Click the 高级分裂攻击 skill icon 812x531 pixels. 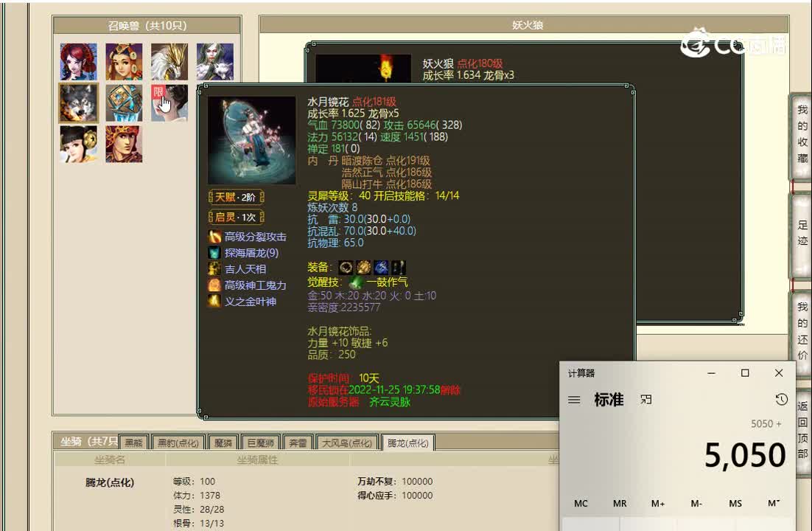point(214,237)
